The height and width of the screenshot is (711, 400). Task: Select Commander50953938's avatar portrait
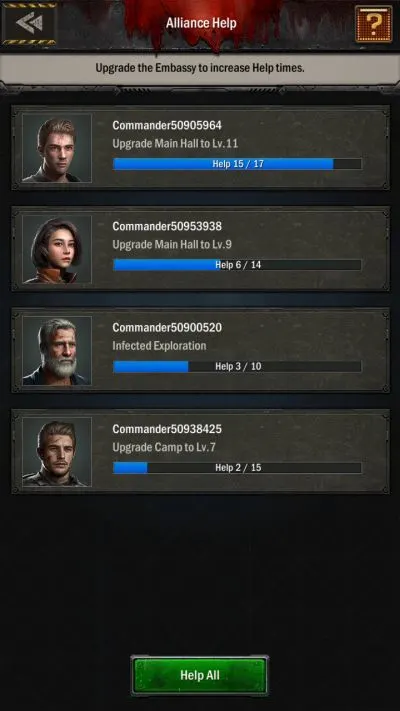point(57,249)
